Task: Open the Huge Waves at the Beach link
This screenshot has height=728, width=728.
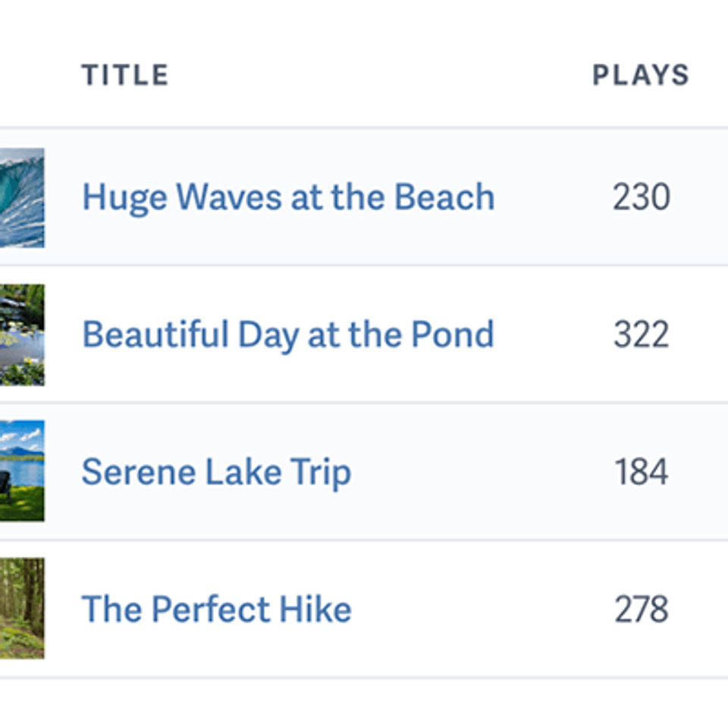Action: [287, 198]
